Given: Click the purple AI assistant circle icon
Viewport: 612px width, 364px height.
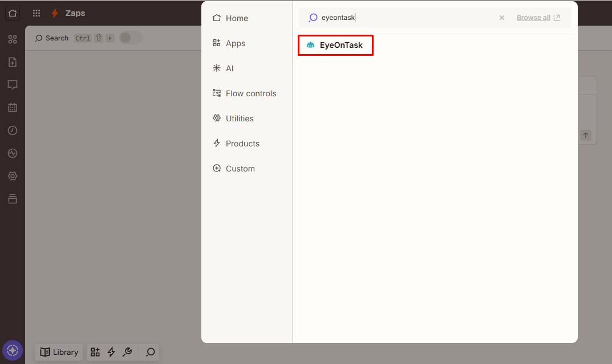Looking at the screenshot, I should pos(13,350).
